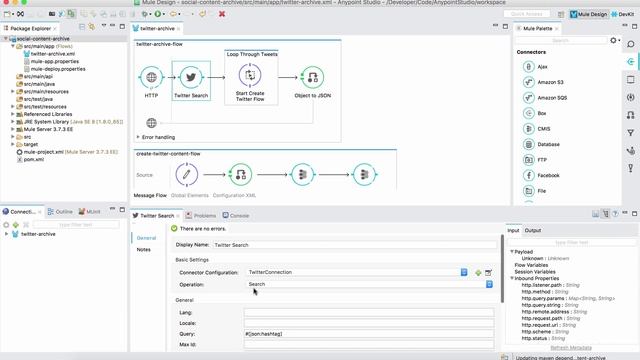Open twitter-archive.xml in Package Explorer
Image resolution: width=640 pixels, height=360 pixels.
point(49,54)
